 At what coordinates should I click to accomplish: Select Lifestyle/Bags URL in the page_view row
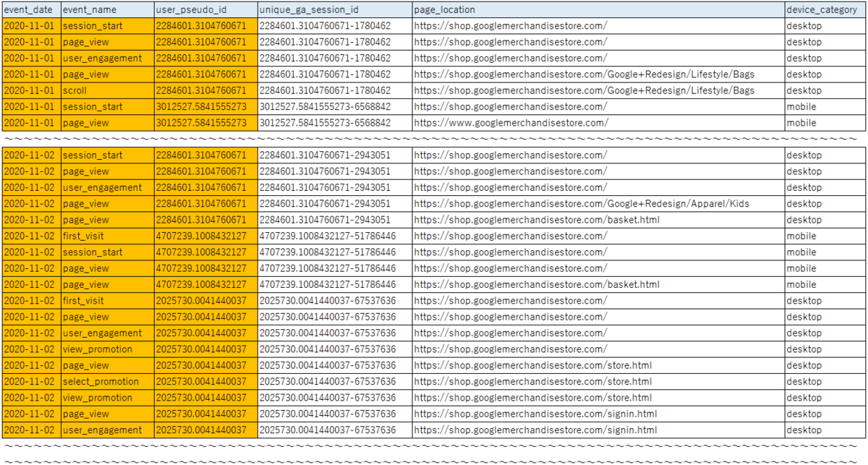click(599, 74)
